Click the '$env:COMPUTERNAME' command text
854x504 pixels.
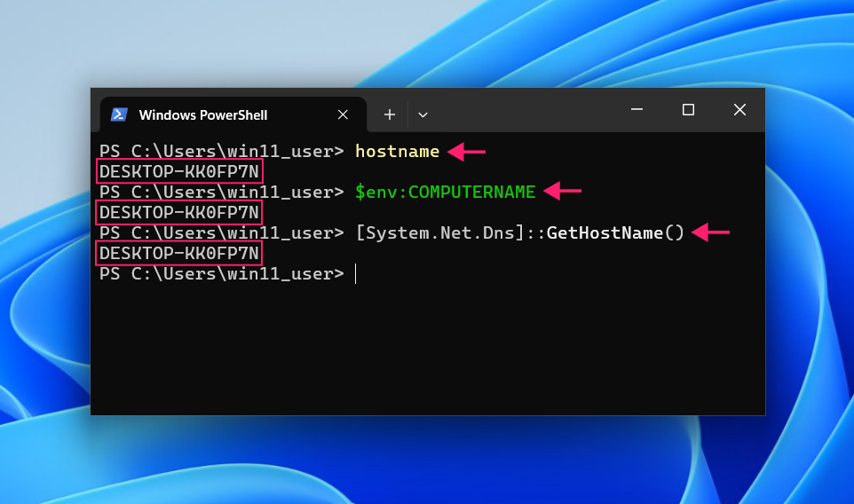(446, 193)
